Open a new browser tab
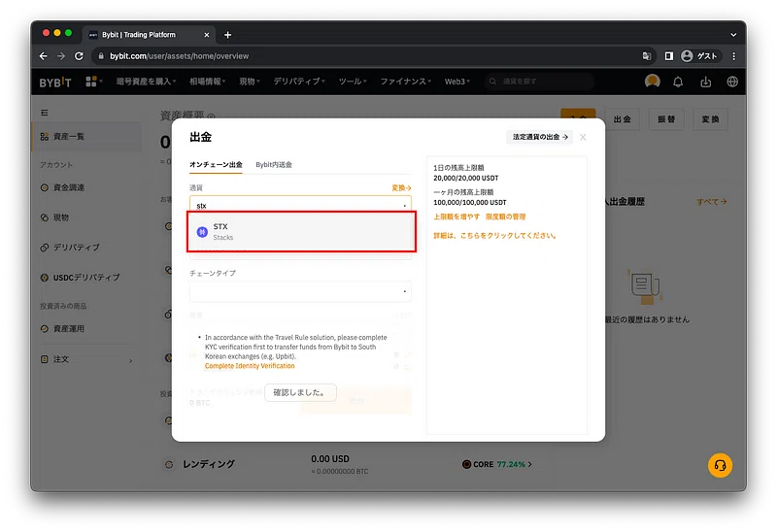Screen dimensions: 777x532 [x=227, y=35]
